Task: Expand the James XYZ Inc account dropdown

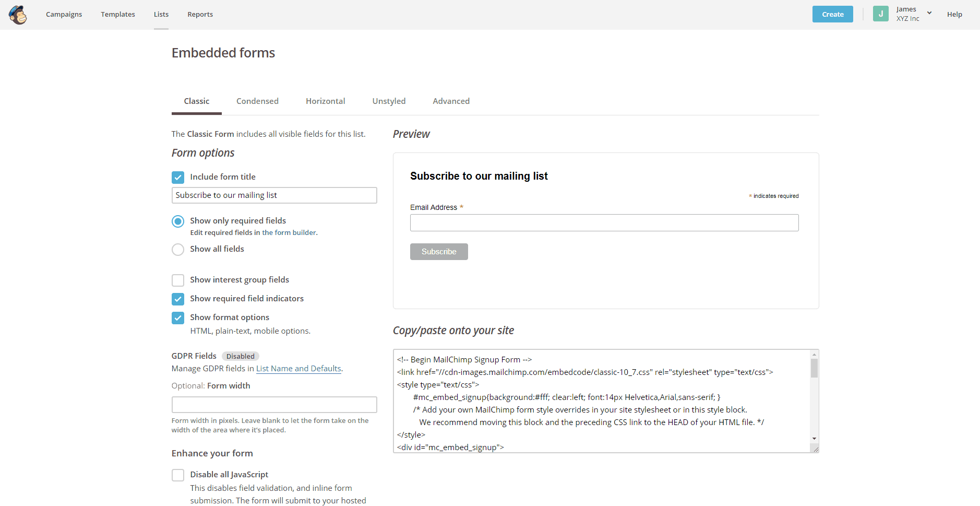Action: 929,13
